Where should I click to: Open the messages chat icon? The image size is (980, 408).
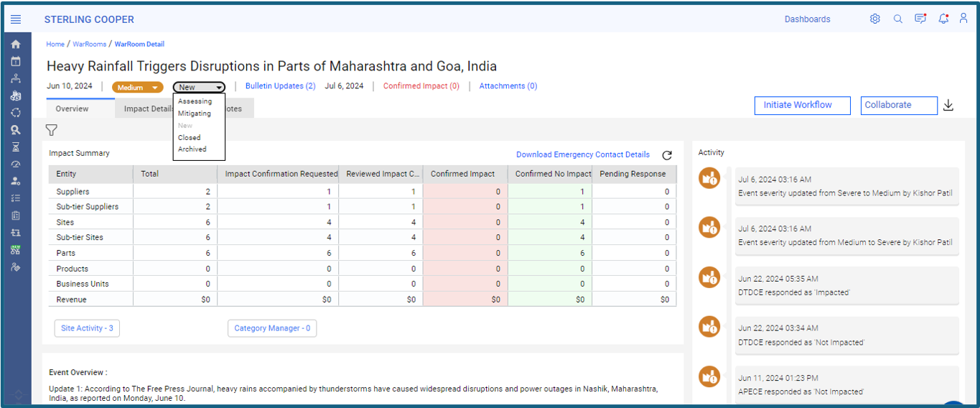click(920, 19)
